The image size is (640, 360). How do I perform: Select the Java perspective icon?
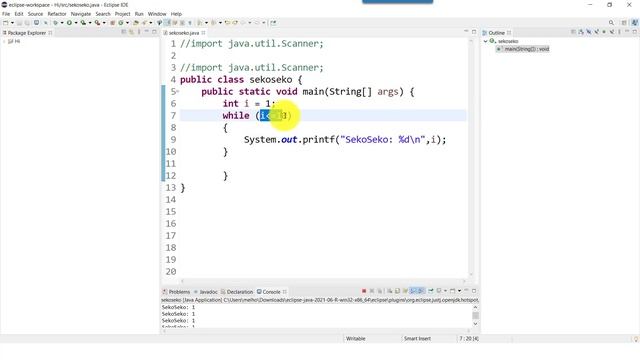(x=635, y=22)
